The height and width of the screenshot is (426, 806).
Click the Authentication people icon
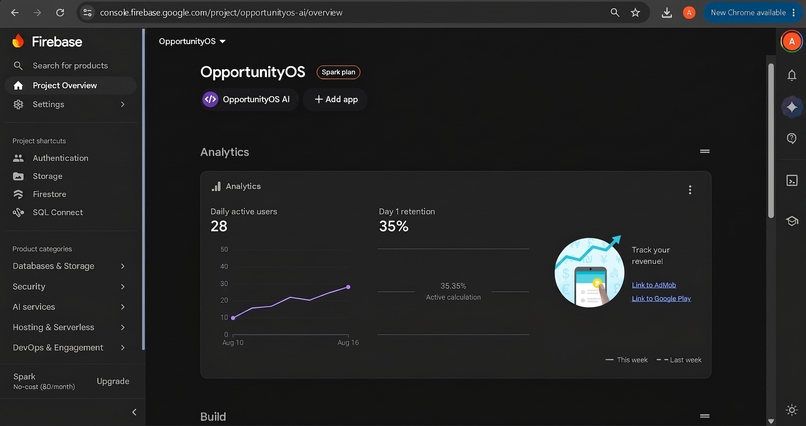click(18, 158)
